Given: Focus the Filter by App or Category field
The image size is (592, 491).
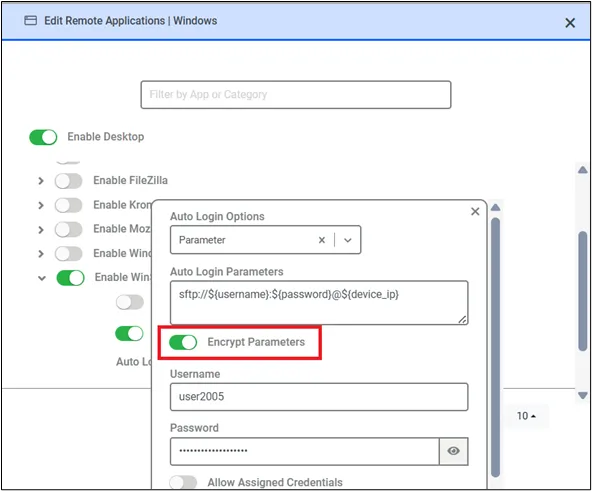Looking at the screenshot, I should point(296,94).
